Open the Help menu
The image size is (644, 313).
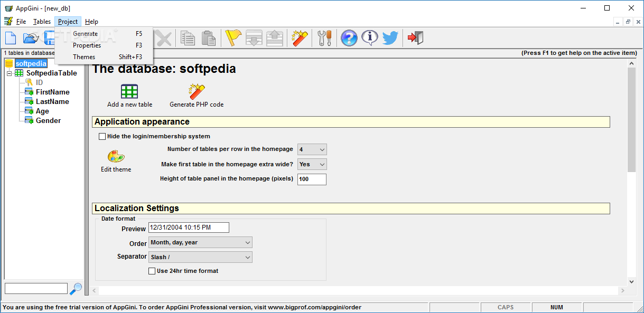[x=91, y=22]
